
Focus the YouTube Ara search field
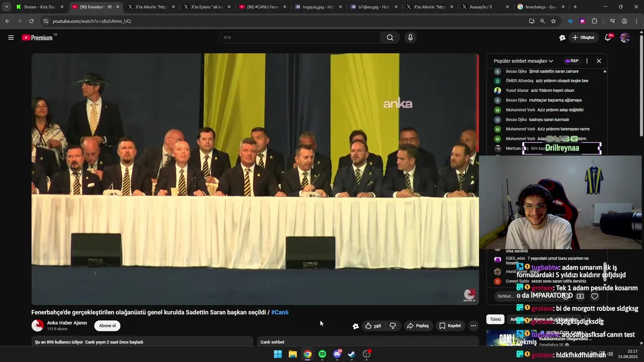(299, 37)
